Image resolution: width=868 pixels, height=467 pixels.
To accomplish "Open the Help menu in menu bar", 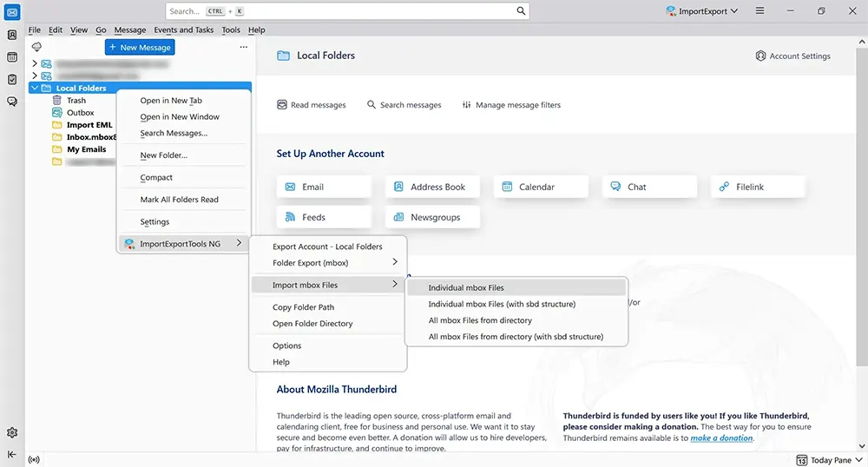I will 256,30.
